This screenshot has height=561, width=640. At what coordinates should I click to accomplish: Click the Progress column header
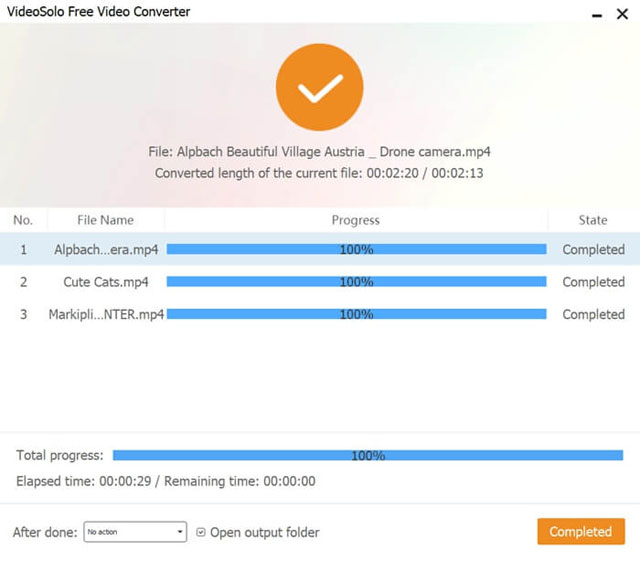(356, 220)
